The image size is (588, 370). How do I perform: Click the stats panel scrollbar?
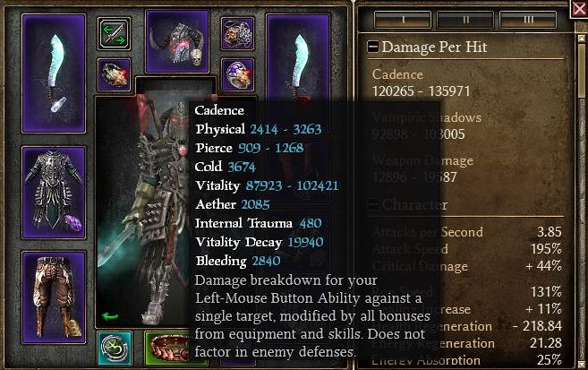(x=581, y=199)
